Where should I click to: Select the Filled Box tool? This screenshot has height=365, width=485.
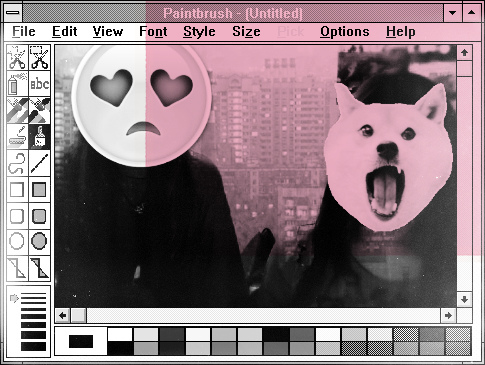pos(40,190)
